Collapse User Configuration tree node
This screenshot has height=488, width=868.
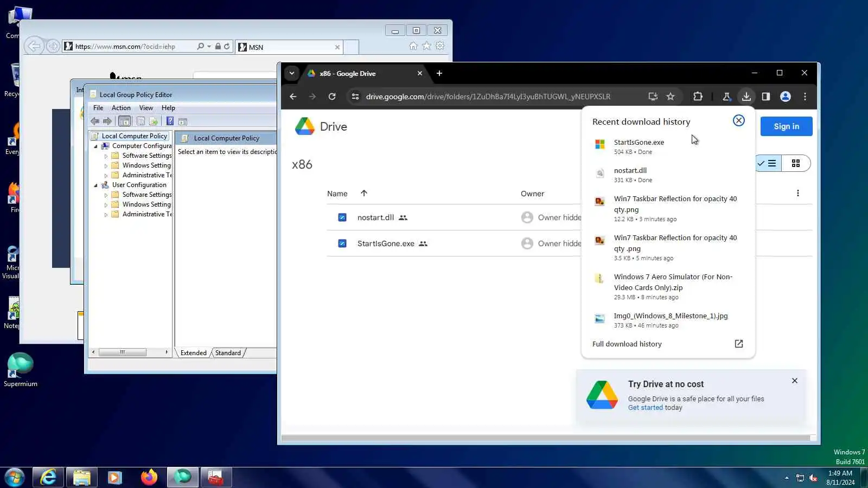(x=96, y=185)
